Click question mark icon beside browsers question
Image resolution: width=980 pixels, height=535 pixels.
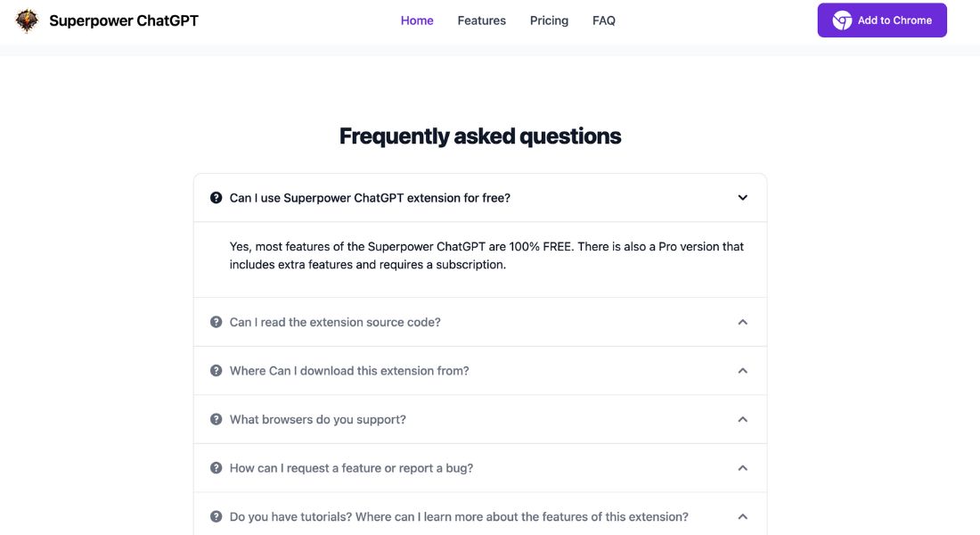216,419
